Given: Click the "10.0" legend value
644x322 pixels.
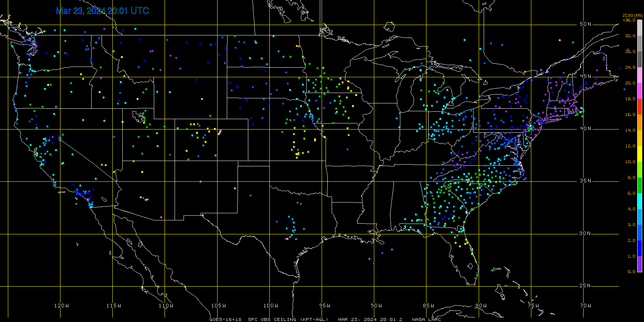Looking at the screenshot, I should pos(630,162).
